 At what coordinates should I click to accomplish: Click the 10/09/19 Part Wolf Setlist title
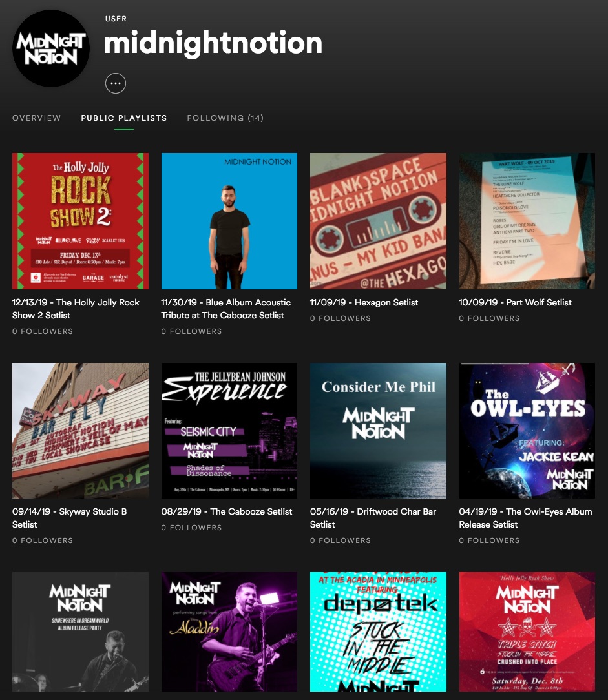(515, 302)
